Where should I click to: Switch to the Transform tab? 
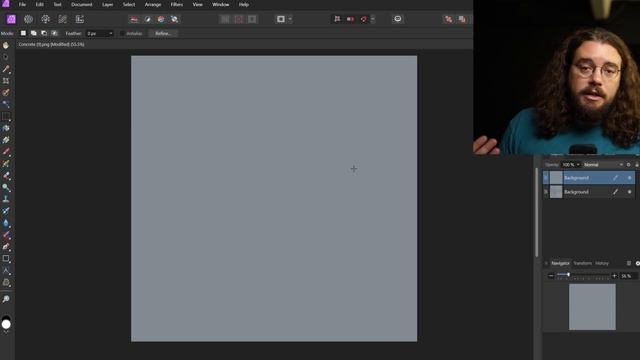[582, 263]
